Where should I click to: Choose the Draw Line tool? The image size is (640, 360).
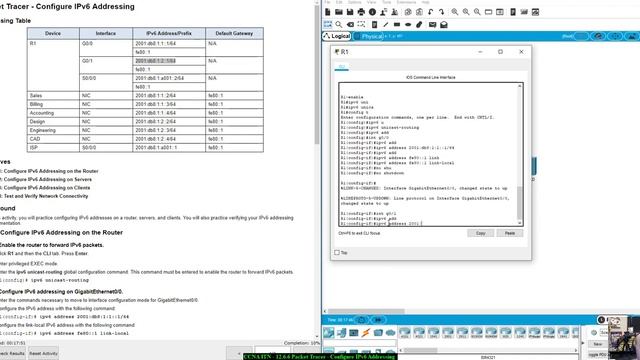[x=385, y=24]
